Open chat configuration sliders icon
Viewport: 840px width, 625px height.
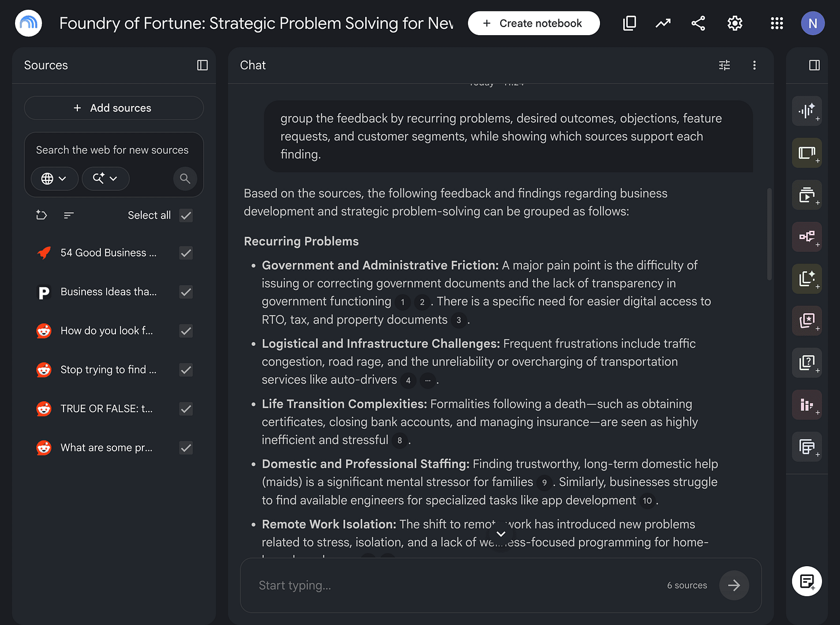725,65
